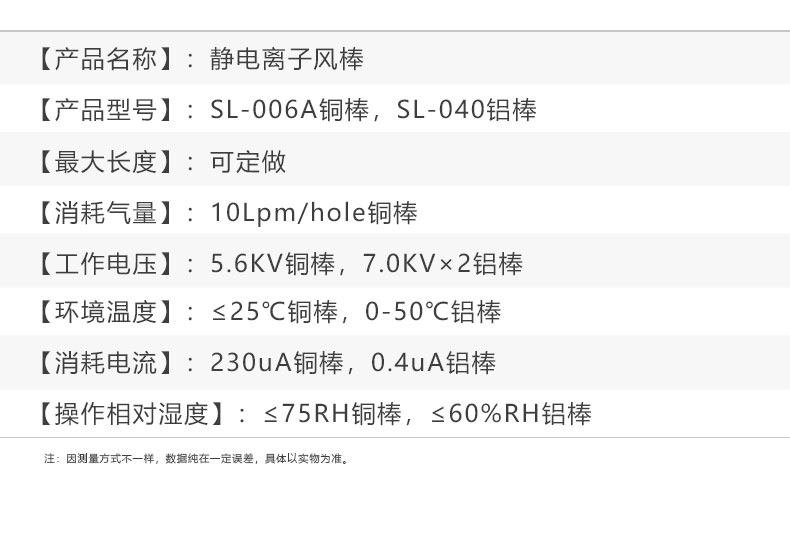Click the 消耗电流 label

tap(103, 363)
